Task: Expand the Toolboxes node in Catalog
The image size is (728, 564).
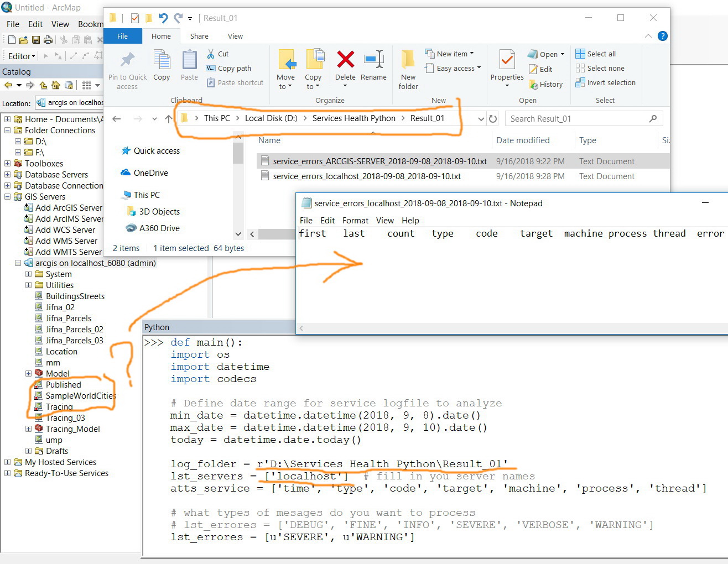Action: click(7, 164)
